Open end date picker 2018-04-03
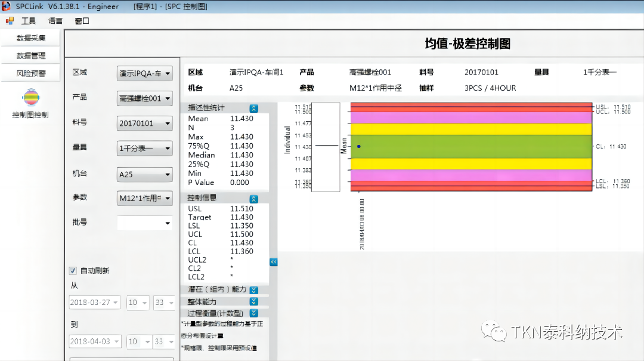This screenshot has height=361, width=644. (x=94, y=341)
